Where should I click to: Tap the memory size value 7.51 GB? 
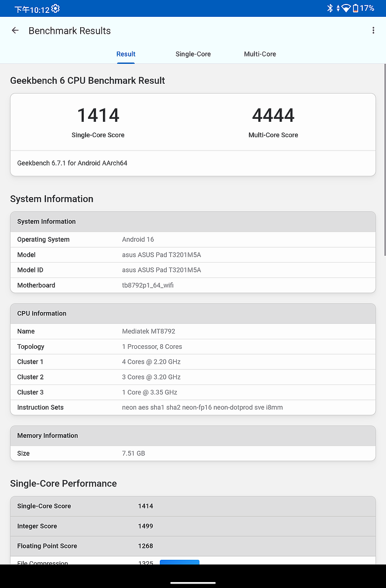[134, 453]
